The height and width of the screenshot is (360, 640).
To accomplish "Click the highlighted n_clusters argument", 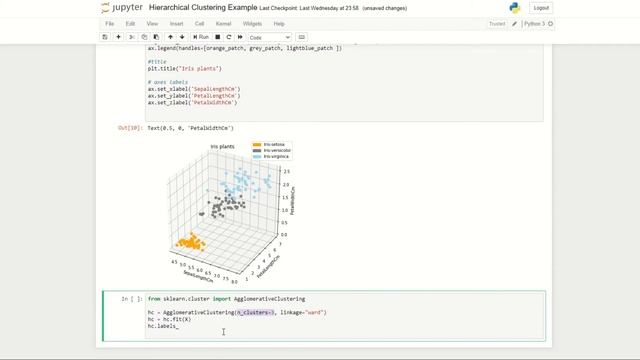I will [256, 312].
